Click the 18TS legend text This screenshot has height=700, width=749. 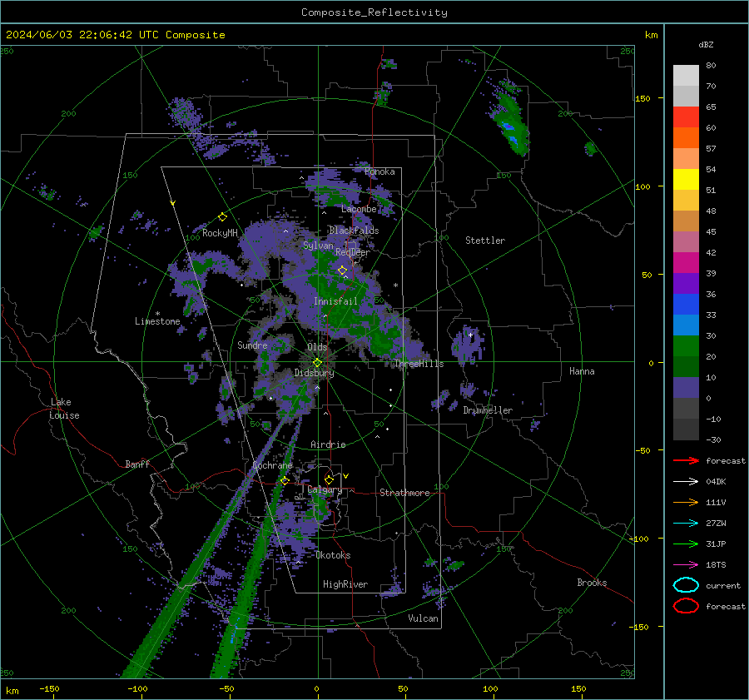pyautogui.click(x=716, y=565)
